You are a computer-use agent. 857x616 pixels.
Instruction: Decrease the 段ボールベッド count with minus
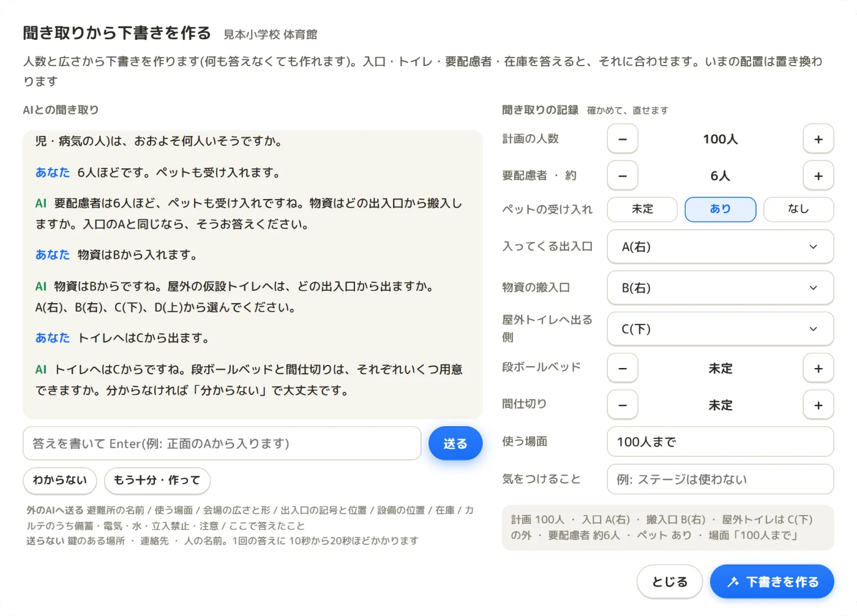(x=623, y=369)
